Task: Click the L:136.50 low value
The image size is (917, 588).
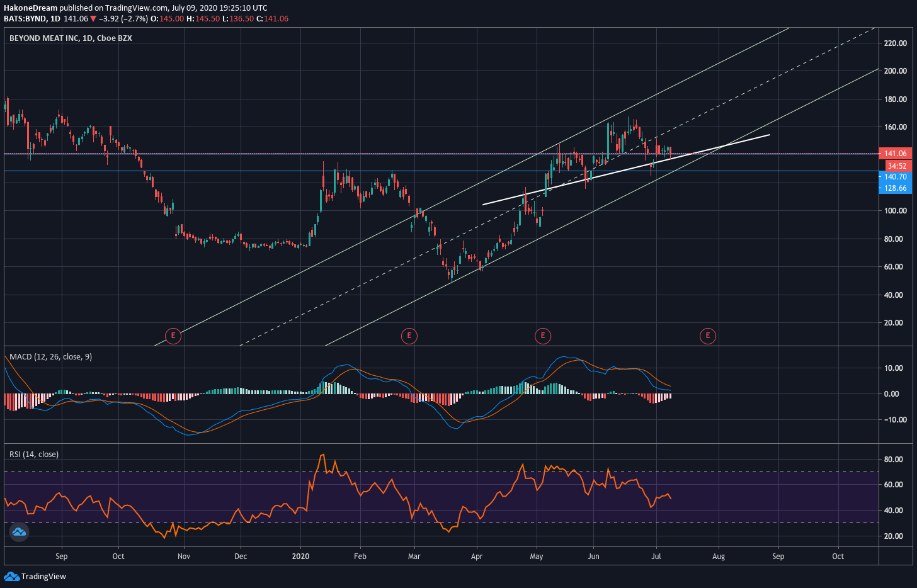Action: click(238, 19)
